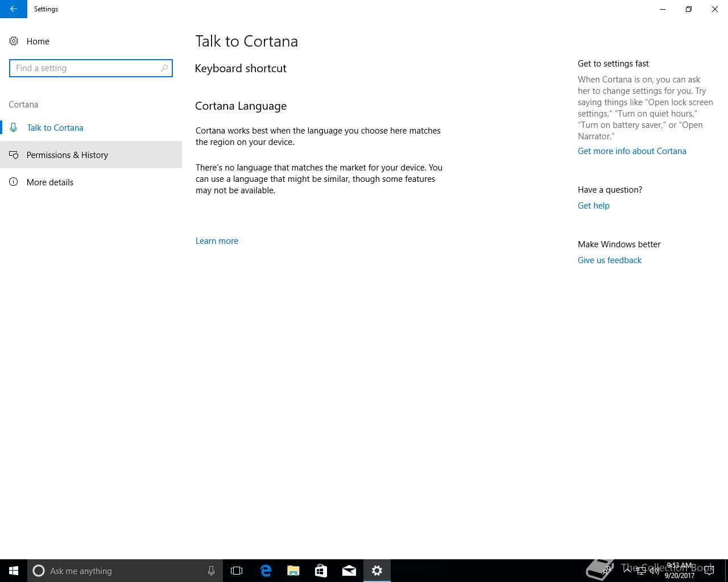Screen dimensions: 728x582
Task: Open Task View from the taskbar
Action: tap(237, 571)
